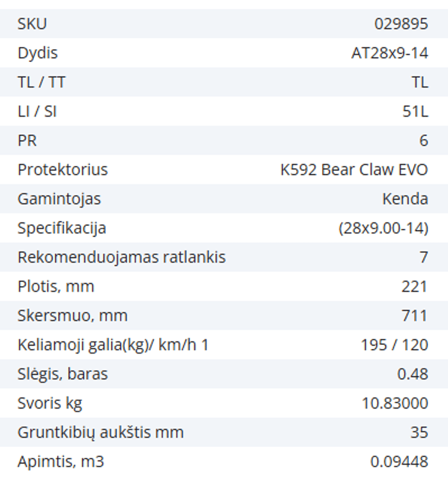Click the specification value (28x9.00-14)
Image resolution: width=448 pixels, height=485 pixels.
[383, 228]
